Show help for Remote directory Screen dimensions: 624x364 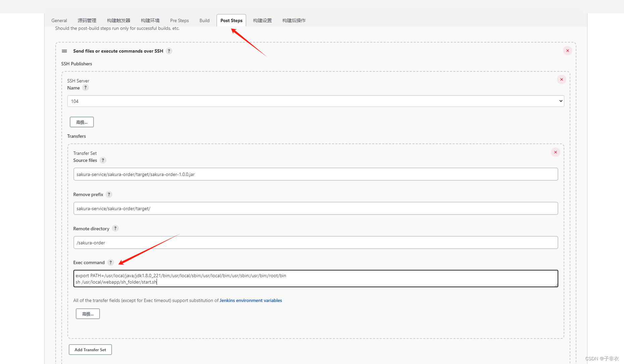click(x=115, y=228)
